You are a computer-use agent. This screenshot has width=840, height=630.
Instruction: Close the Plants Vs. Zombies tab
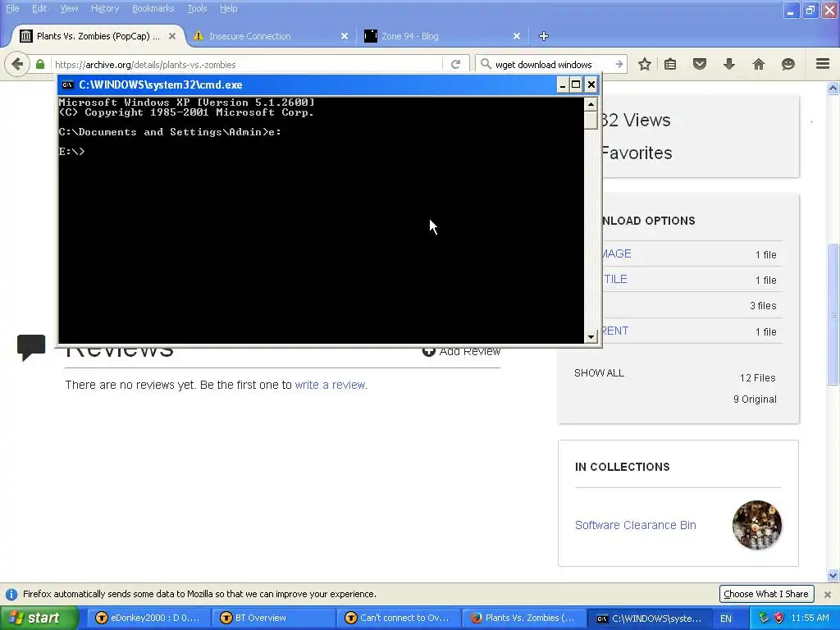coord(172,36)
